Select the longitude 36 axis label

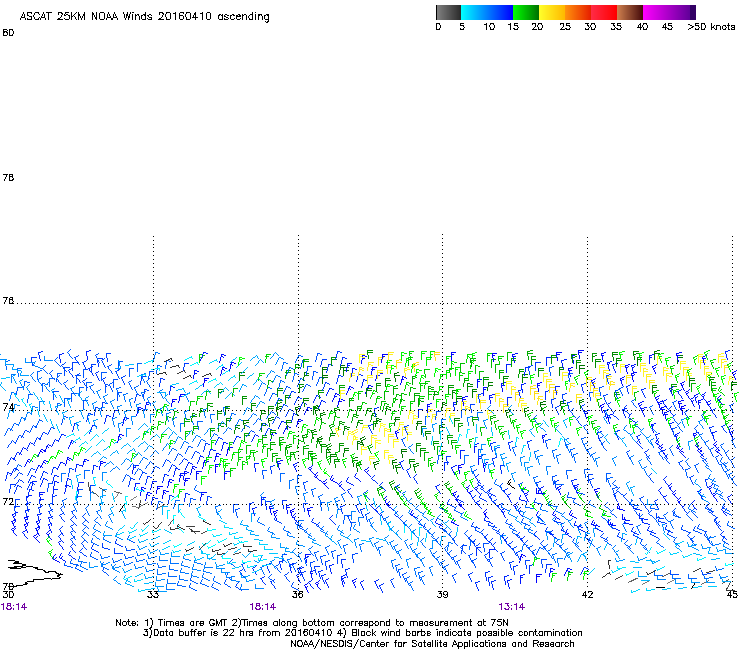point(297,595)
